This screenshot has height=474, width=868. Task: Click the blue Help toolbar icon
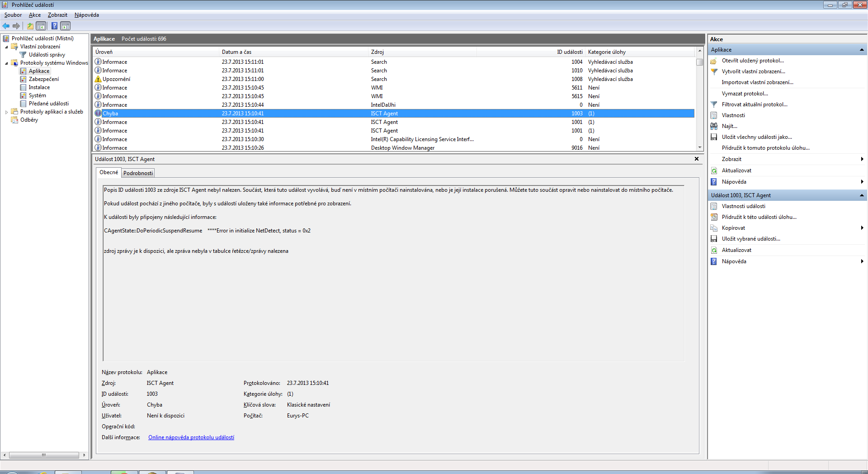tap(54, 26)
